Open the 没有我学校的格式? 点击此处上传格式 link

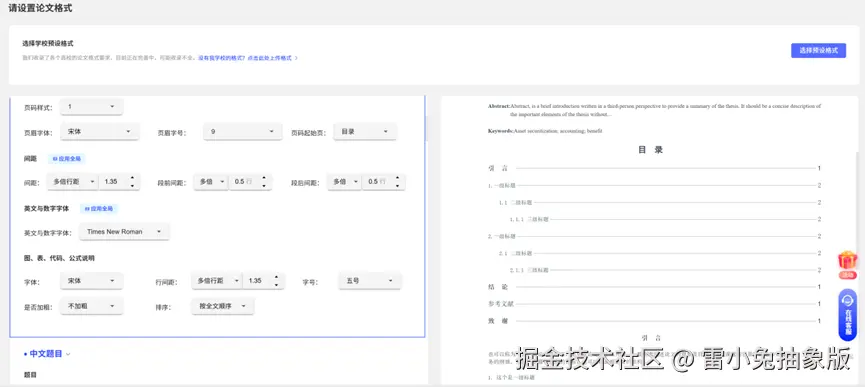[248, 57]
